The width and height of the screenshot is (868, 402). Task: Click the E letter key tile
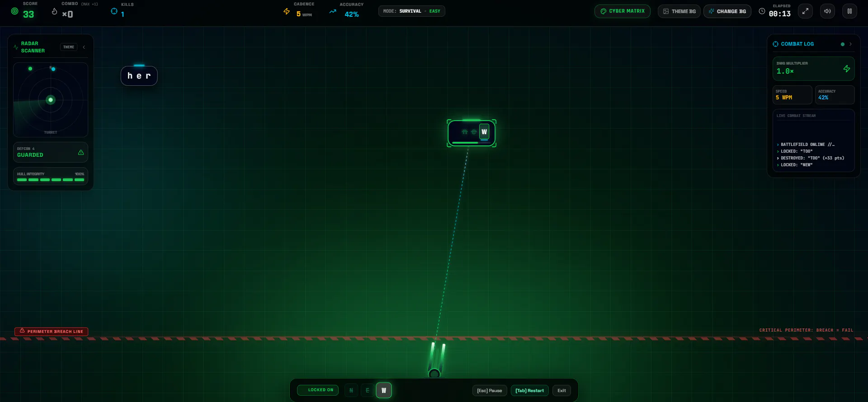tap(368, 390)
